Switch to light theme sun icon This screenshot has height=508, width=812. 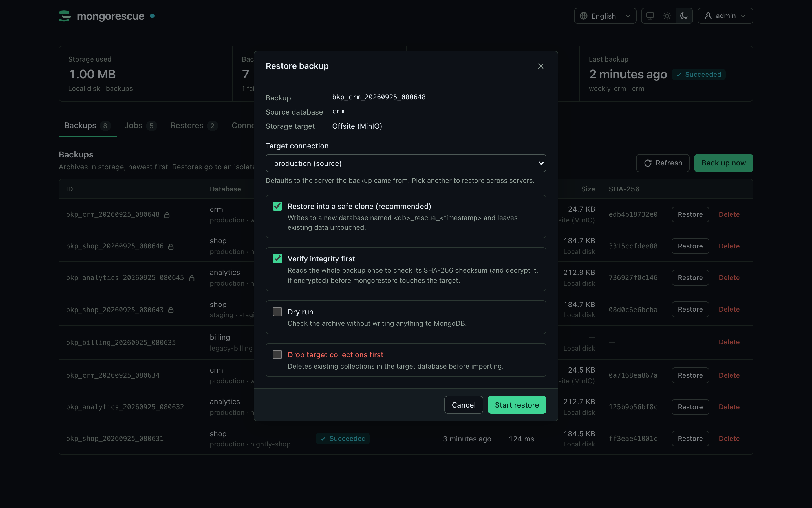(667, 16)
